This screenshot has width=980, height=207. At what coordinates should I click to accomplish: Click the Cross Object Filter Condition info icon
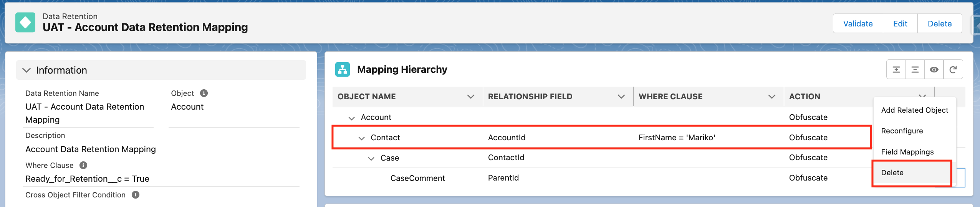(136, 195)
